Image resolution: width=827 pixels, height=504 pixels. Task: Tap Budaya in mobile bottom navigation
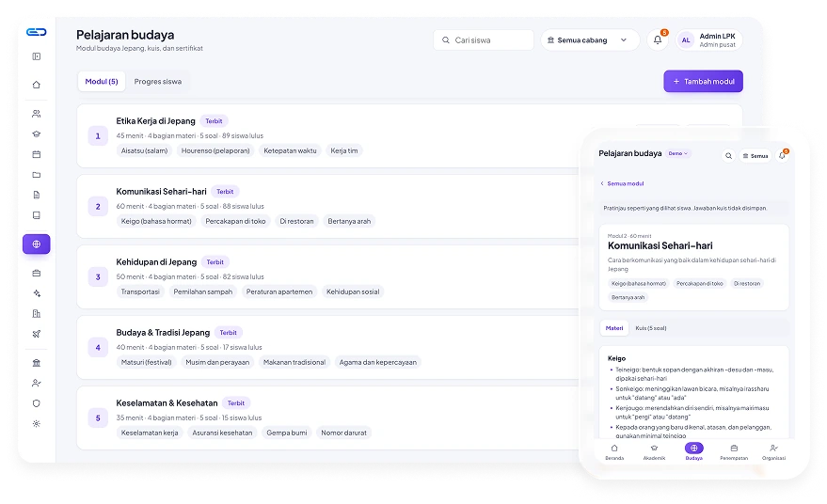coord(694,452)
